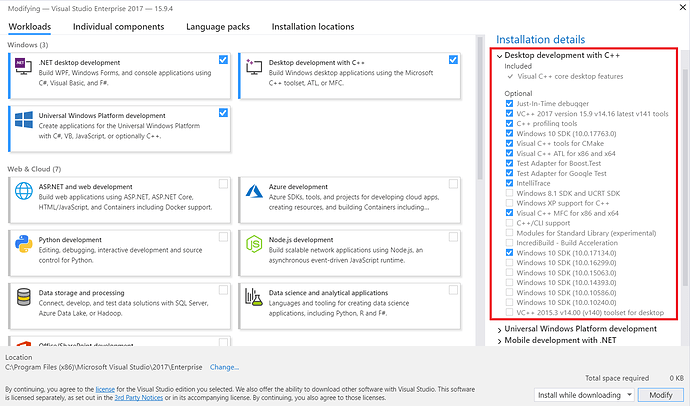Click the Desktop development with C++ icon

254,66
